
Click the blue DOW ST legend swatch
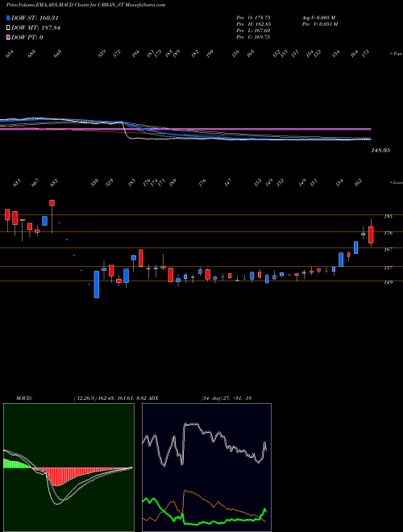[x=8, y=18]
